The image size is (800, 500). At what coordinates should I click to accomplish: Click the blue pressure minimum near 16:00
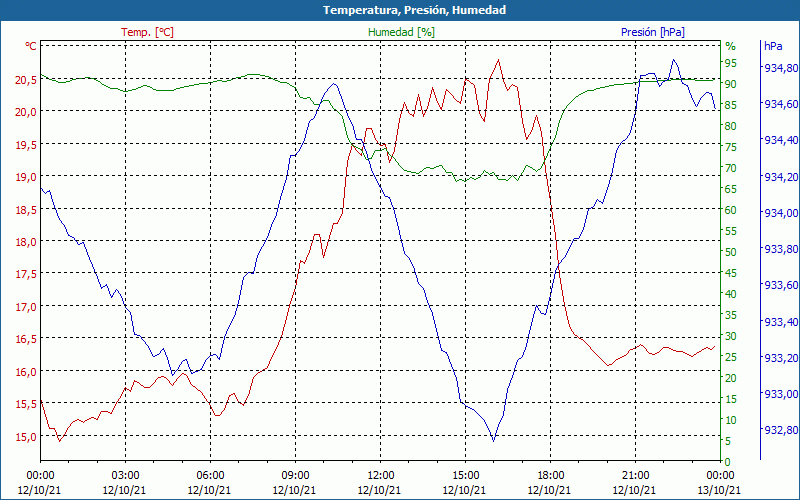(493, 440)
